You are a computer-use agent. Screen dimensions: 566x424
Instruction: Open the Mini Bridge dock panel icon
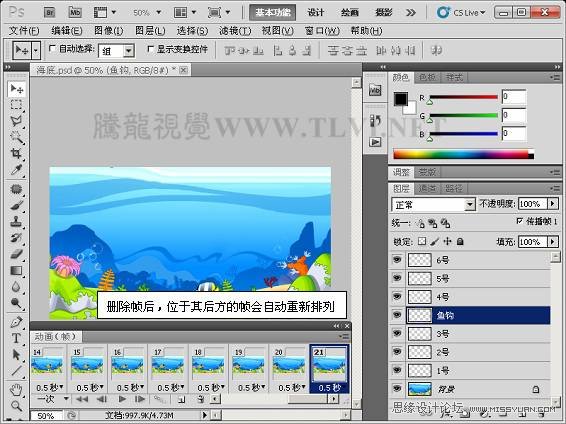click(375, 90)
